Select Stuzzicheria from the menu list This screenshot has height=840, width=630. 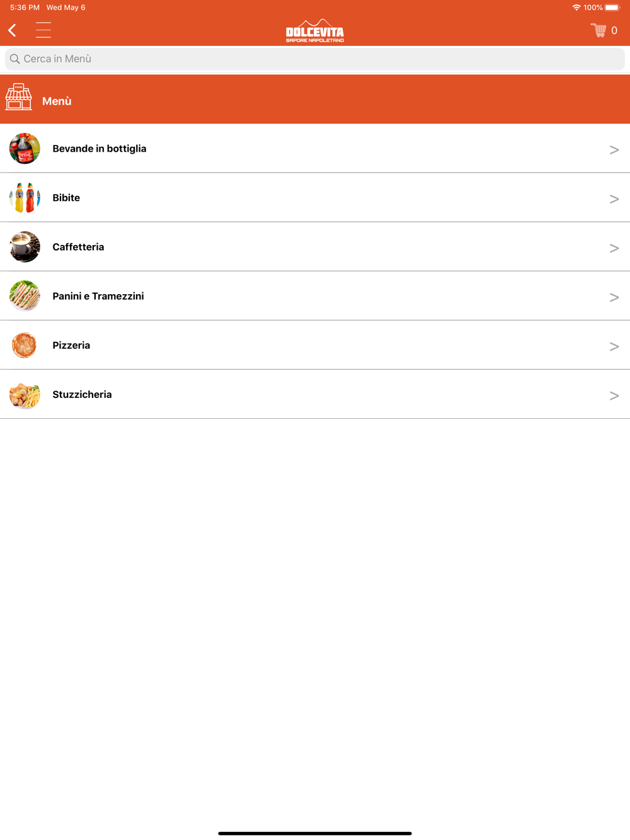point(315,394)
